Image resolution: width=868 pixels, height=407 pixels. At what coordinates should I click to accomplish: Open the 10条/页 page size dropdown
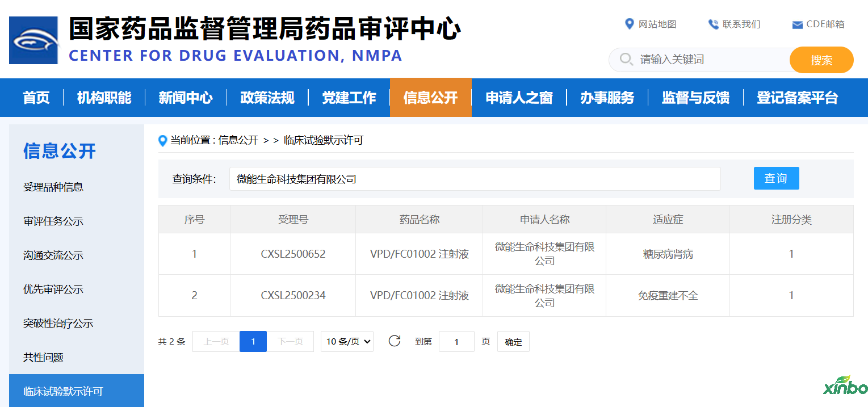pos(347,342)
